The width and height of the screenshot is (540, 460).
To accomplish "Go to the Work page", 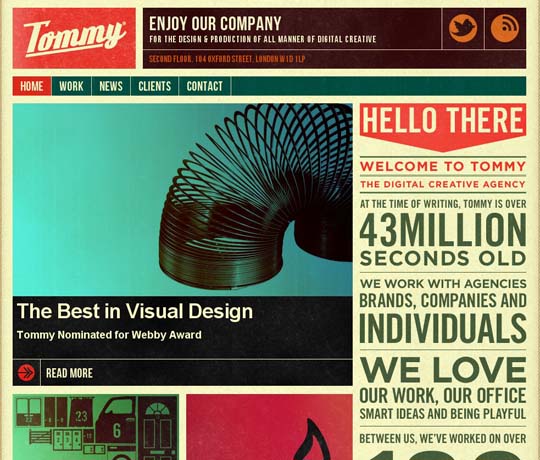I will 71,86.
